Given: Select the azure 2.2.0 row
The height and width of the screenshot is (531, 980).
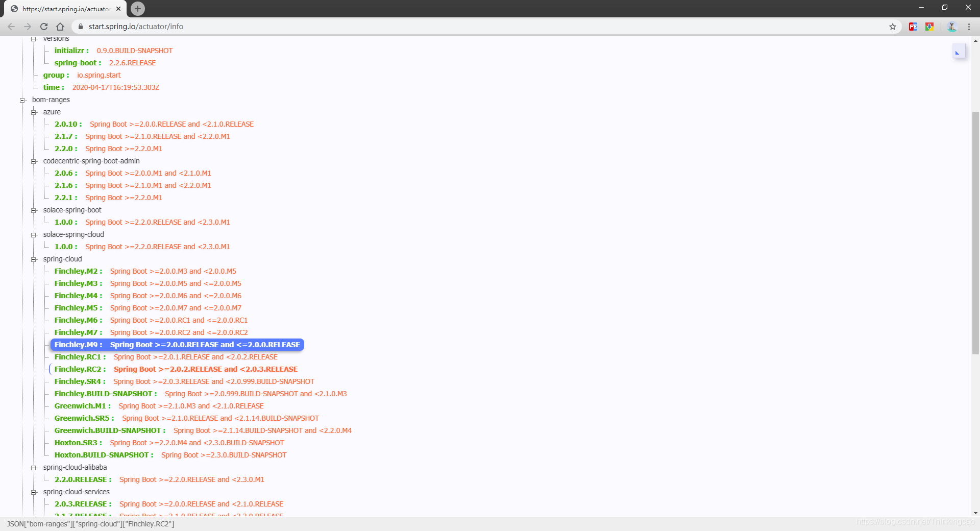Looking at the screenshot, I should click(108, 149).
